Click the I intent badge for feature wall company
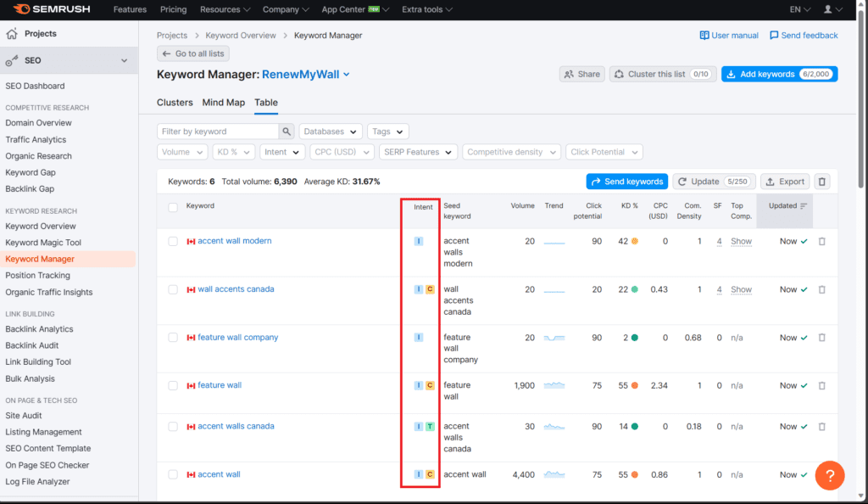 click(x=419, y=338)
